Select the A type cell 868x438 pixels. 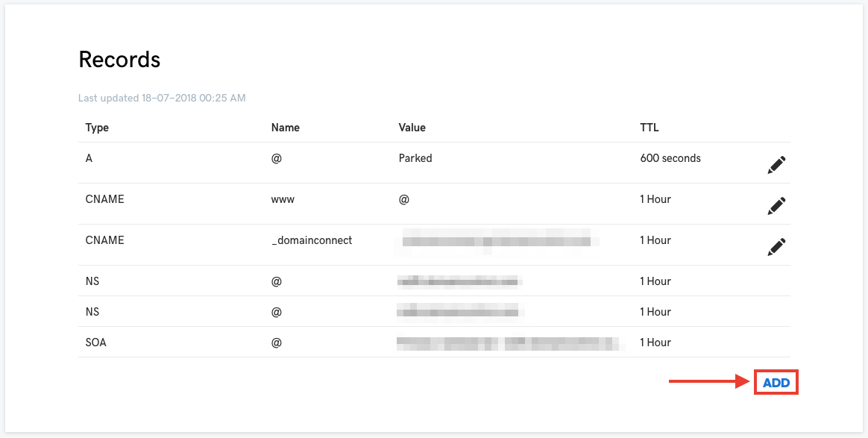(89, 158)
